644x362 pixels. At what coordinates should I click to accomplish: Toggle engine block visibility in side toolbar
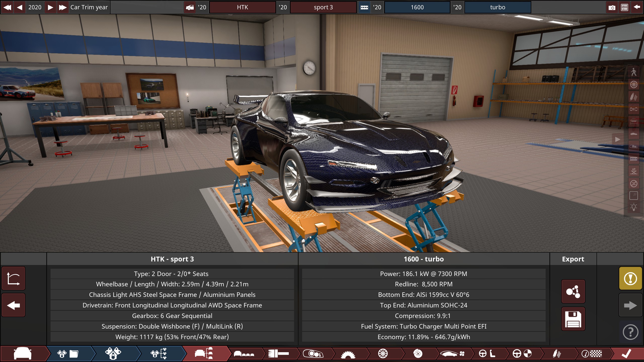click(634, 159)
